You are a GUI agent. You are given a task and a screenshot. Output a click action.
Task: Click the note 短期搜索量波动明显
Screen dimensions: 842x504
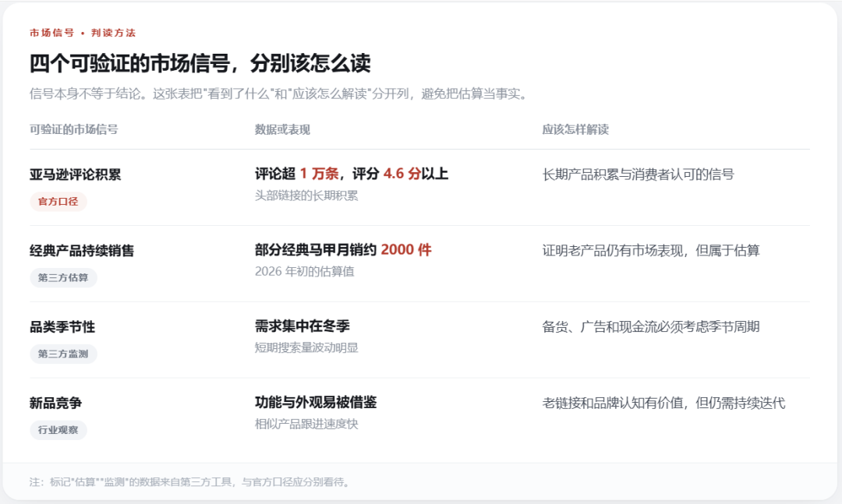coord(306,347)
